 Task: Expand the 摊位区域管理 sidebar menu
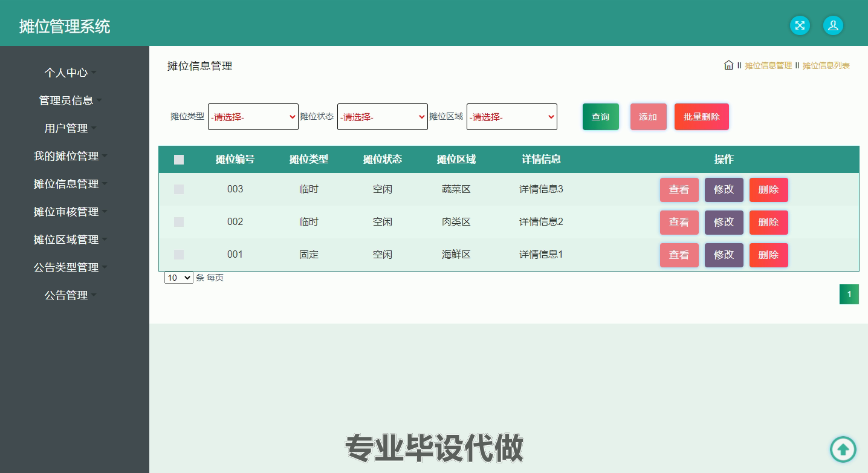tap(70, 240)
